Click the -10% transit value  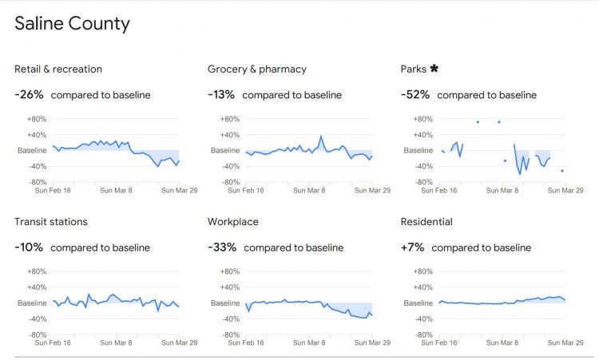29,247
